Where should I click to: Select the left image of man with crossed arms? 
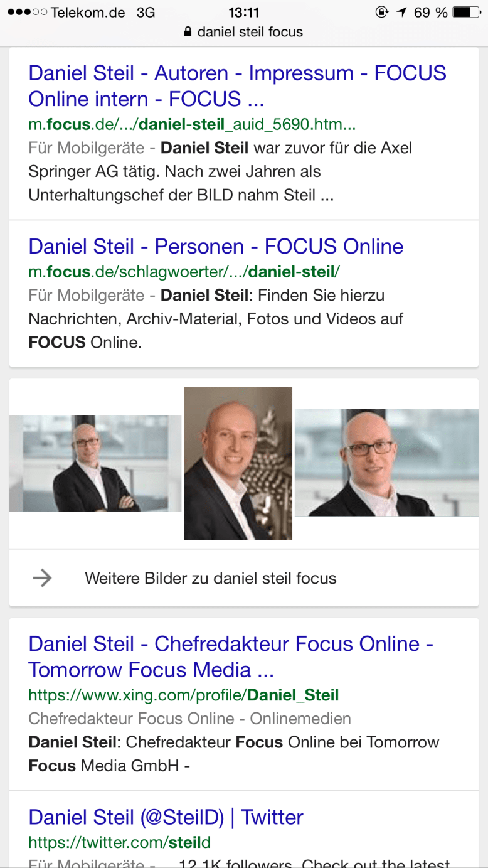[95, 463]
